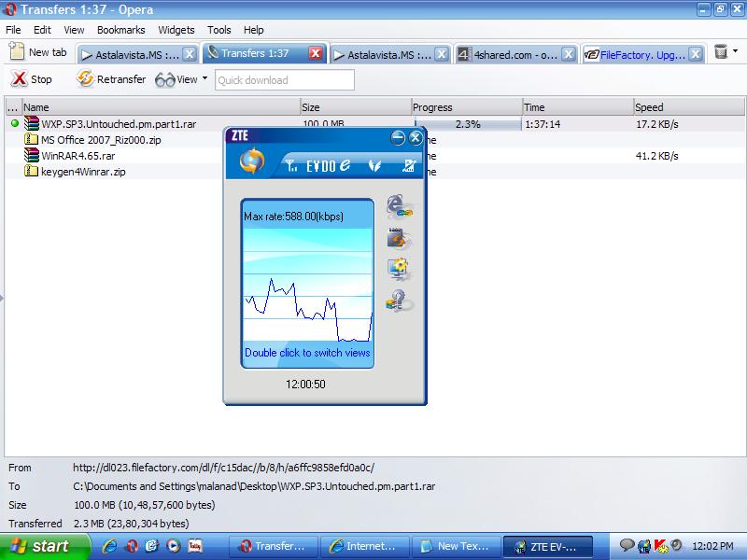Switch to New Tex... taskbar button
The image size is (747, 560).
pos(456,546)
